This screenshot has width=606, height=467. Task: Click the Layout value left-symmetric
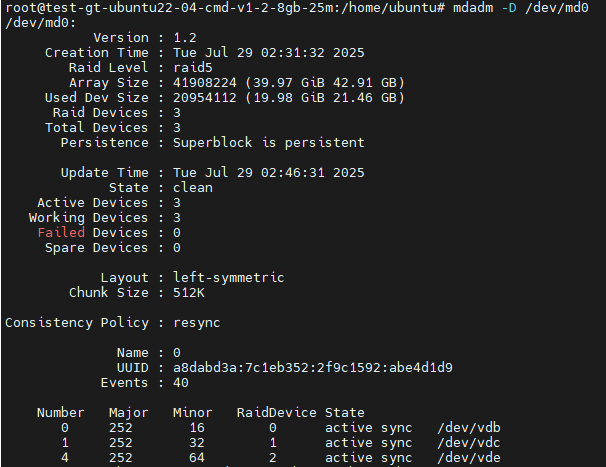[x=228, y=278]
